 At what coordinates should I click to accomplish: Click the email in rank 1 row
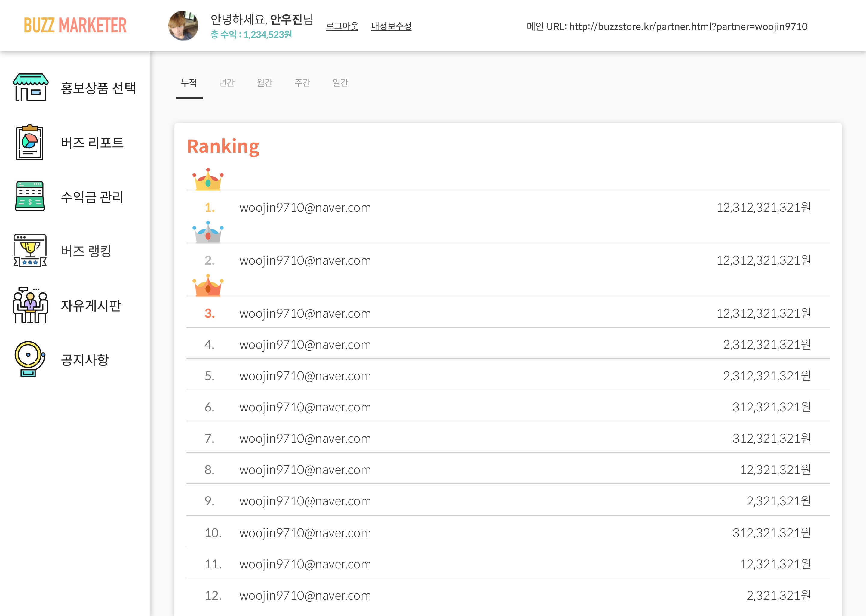[305, 208]
